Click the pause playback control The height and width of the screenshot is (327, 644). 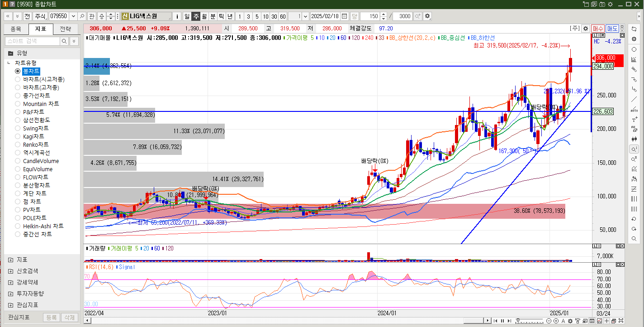click(502, 321)
